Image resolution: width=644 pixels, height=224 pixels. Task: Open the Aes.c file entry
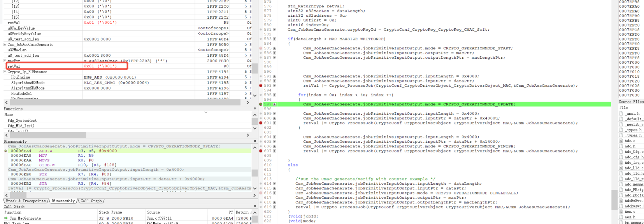click(x=631, y=212)
